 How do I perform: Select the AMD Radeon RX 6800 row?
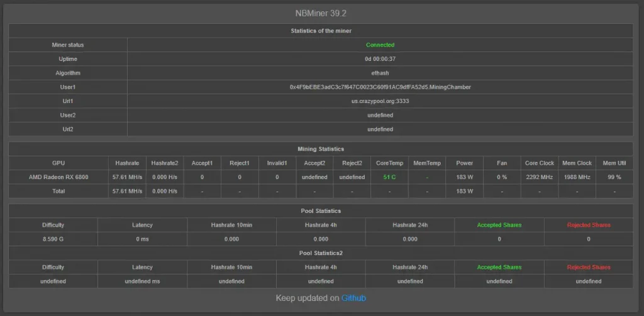pos(58,177)
